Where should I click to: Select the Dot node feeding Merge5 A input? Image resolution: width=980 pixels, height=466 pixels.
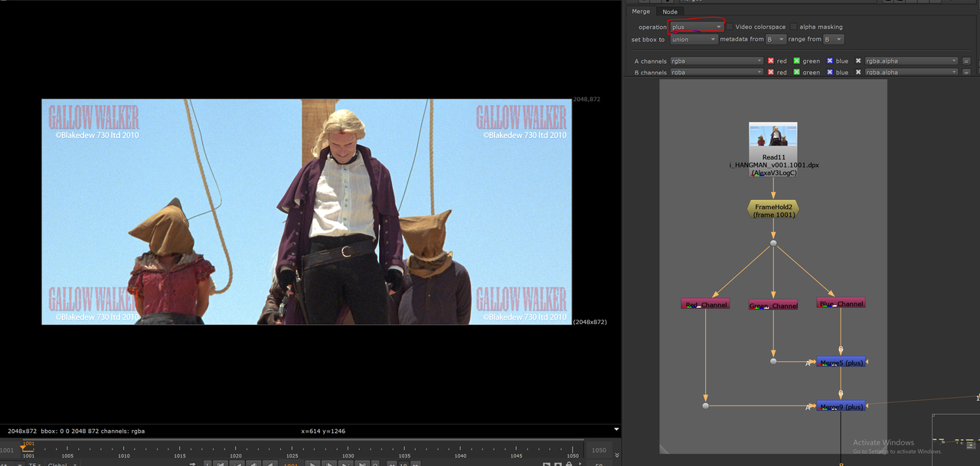tap(773, 361)
